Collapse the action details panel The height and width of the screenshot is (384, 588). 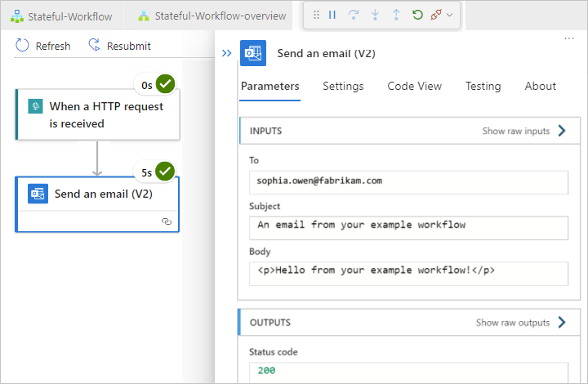(227, 53)
